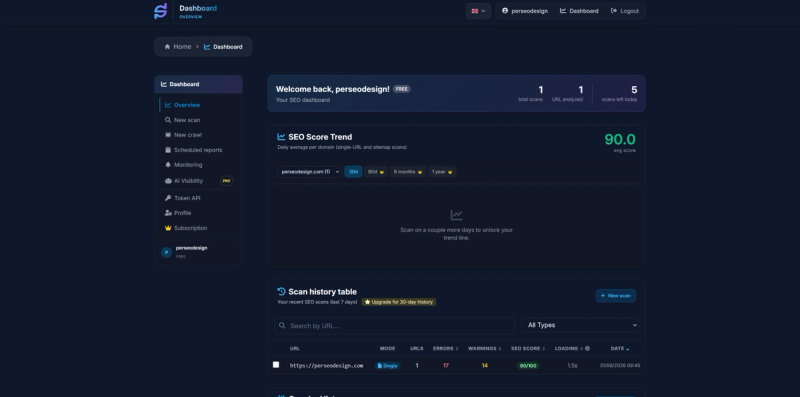Open Token API key item
This screenshot has width=800, height=397.
coord(183,198)
